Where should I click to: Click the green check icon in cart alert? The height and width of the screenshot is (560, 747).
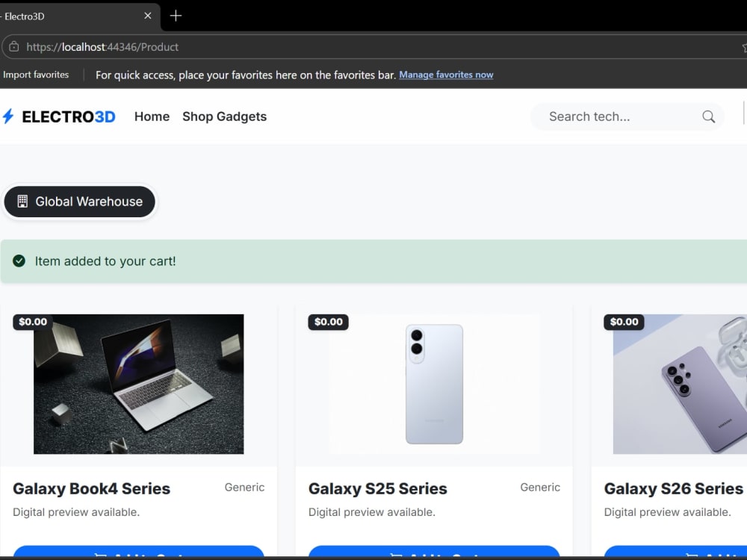point(19,261)
